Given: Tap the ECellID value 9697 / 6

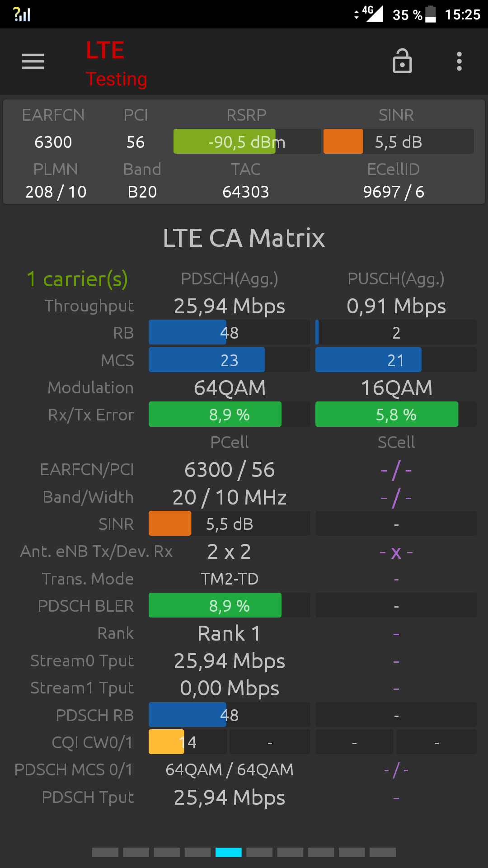Looking at the screenshot, I should (x=394, y=192).
